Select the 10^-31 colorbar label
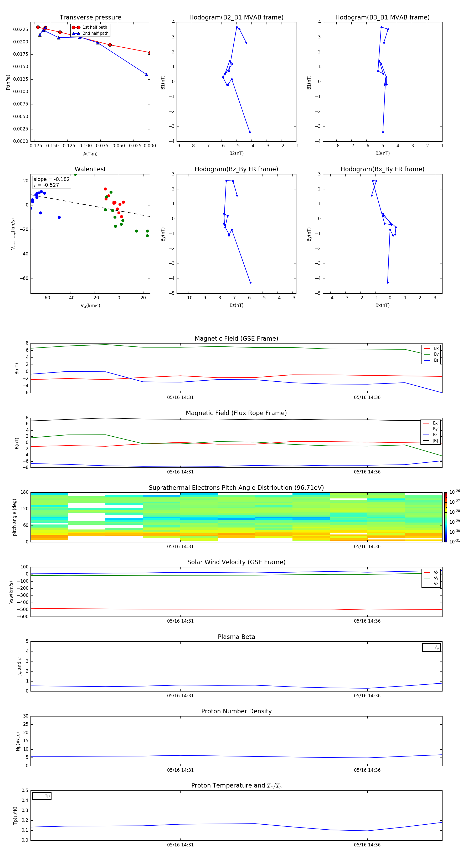 pos(455,542)
